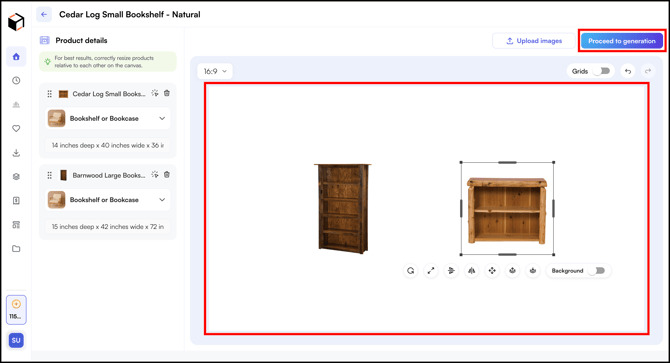
Task: Open the History clock icon in the sidebar
Action: (16, 80)
